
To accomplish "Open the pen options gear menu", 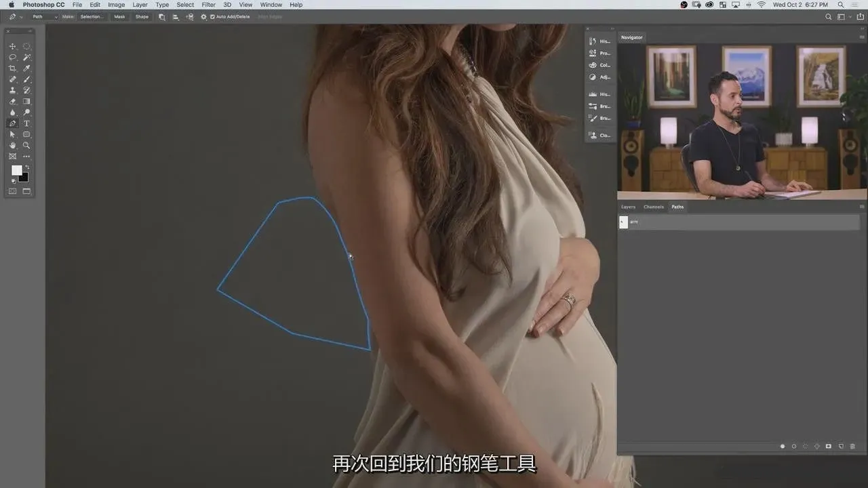I will point(203,16).
